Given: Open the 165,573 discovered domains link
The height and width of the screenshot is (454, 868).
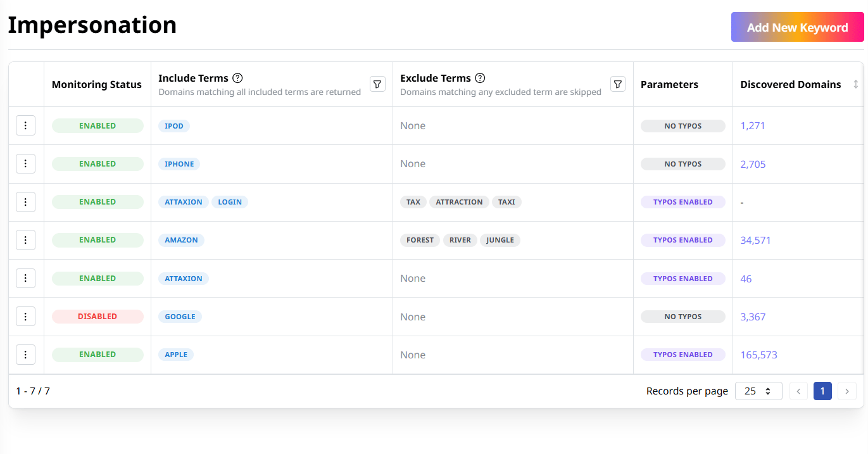Looking at the screenshot, I should pos(758,355).
